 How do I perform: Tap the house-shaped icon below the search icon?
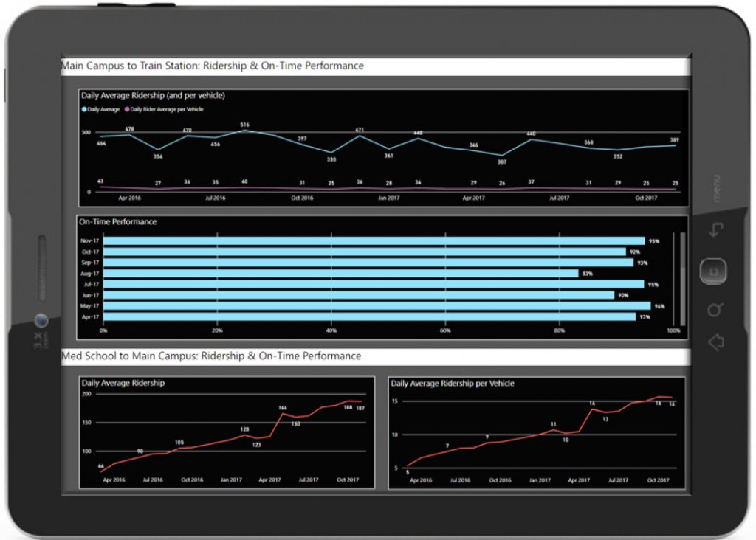714,342
